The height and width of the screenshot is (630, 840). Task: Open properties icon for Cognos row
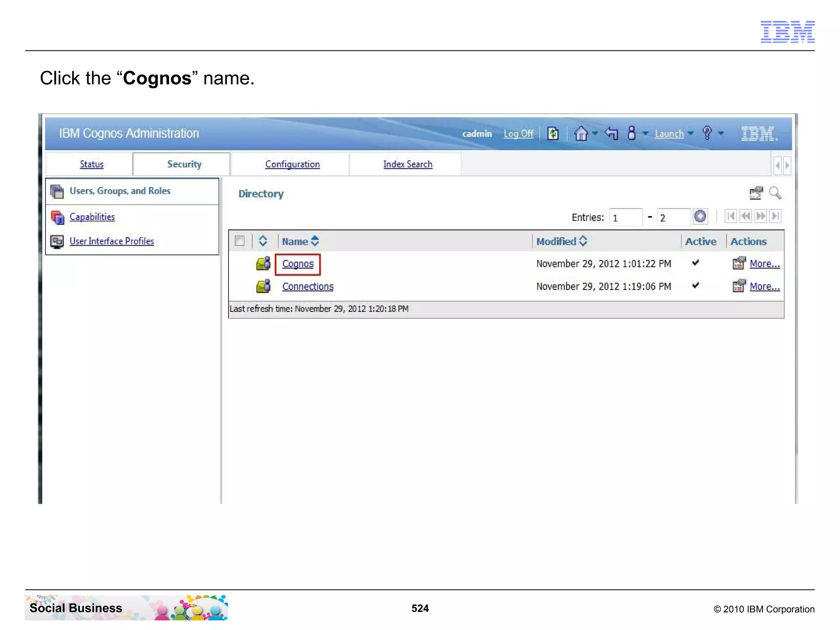(739, 263)
